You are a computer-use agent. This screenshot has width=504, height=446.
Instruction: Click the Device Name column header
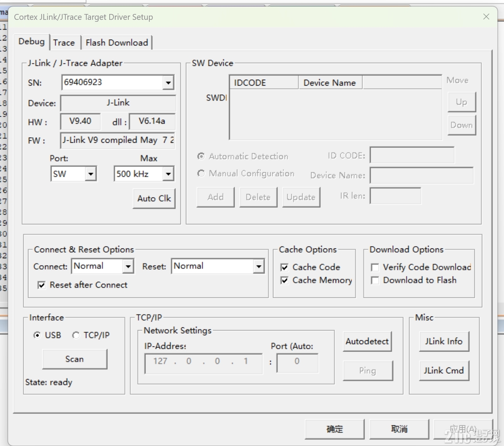coord(331,83)
